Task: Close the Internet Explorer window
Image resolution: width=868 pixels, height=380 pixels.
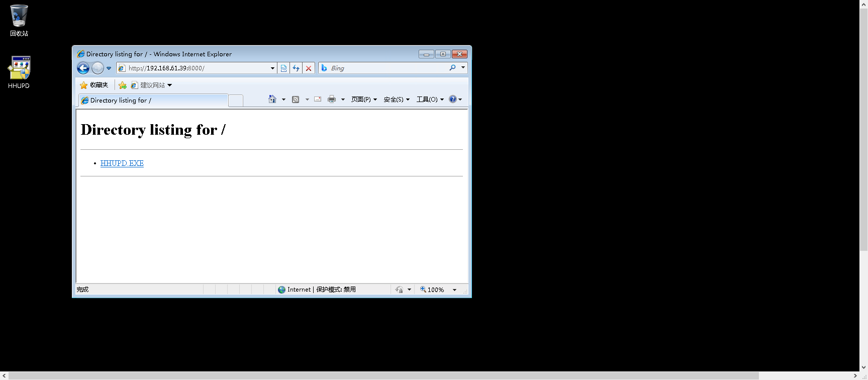Action: tap(459, 54)
